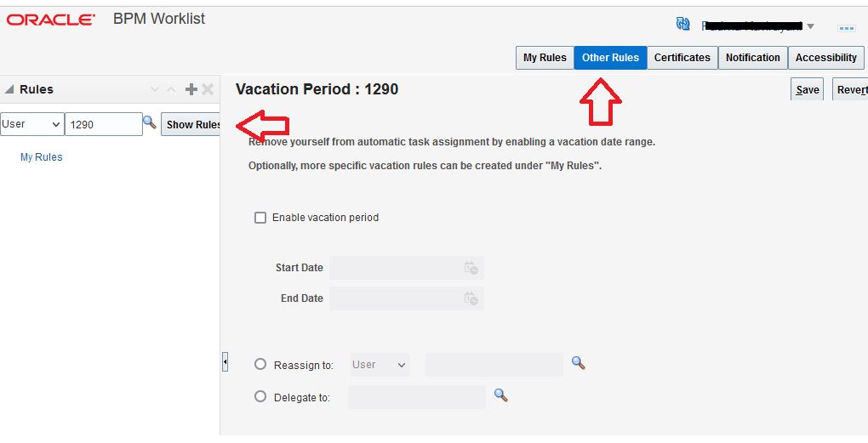Screen dimensions: 868x443
Task: Open the User type dropdown in the Rules panel
Action: click(32, 124)
